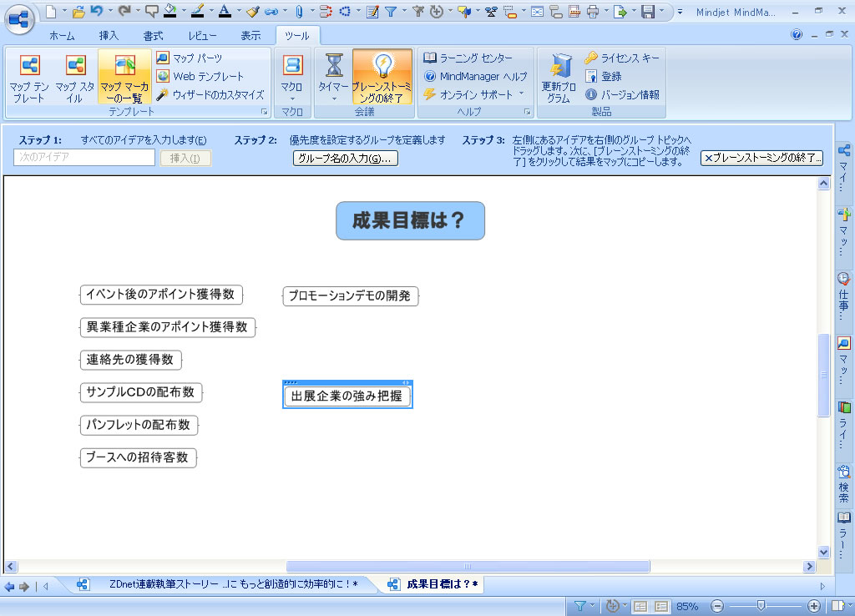Click ×ブレーンストーミングの終了 button in step 3
855x616 pixels.
762,158
